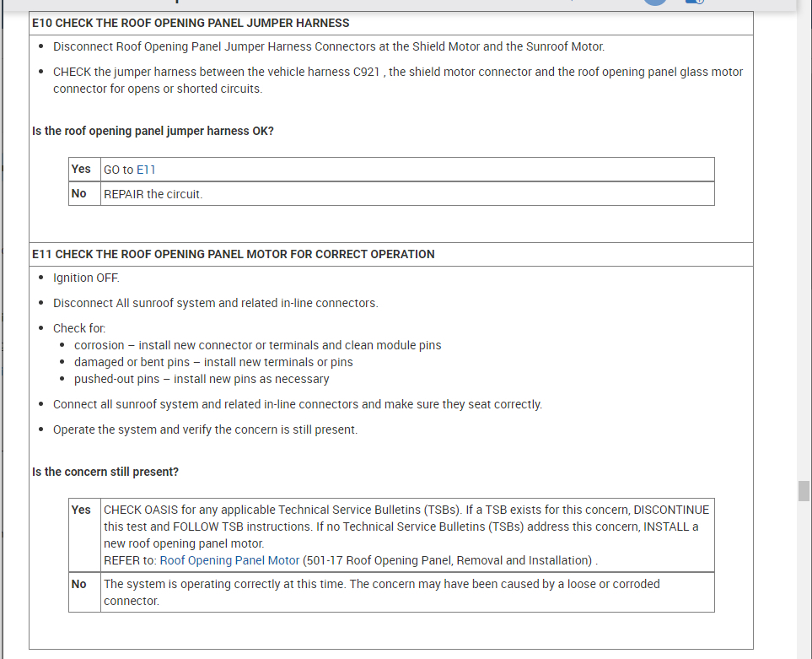The image size is (812, 659).
Task: Open the E11 test step link
Action: click(146, 170)
